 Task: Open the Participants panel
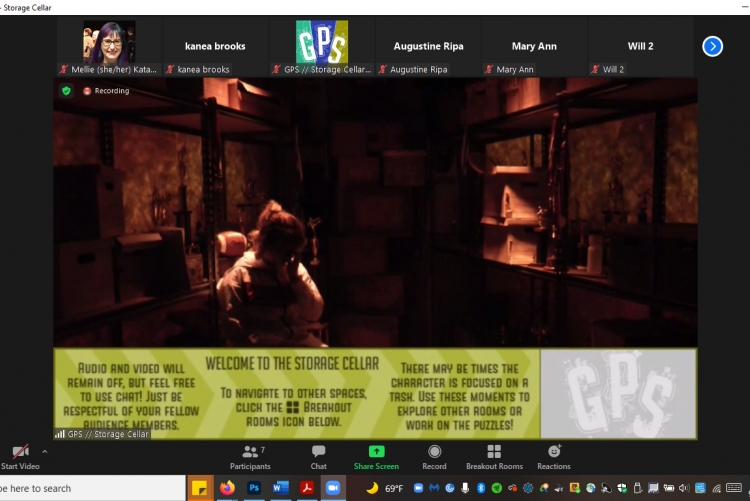249,452
